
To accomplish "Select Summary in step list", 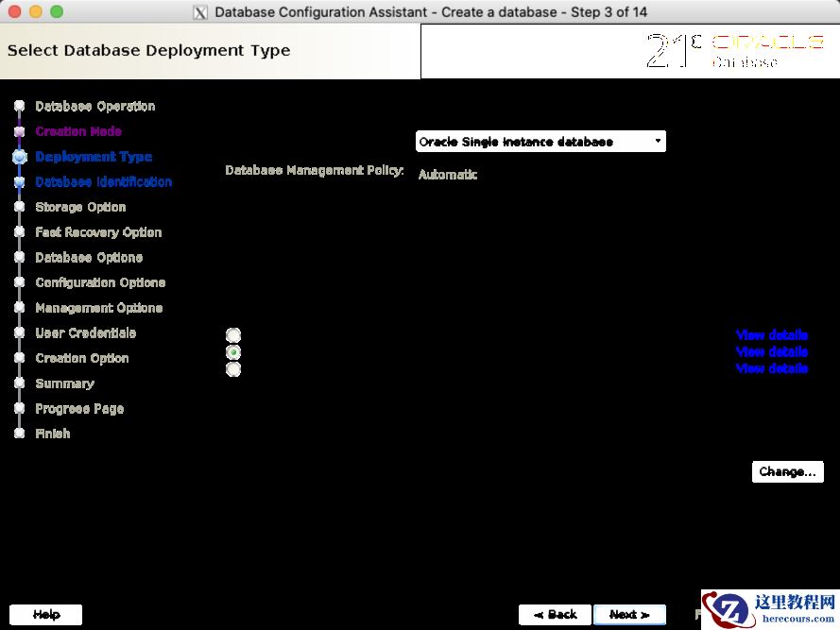I will coord(65,383).
